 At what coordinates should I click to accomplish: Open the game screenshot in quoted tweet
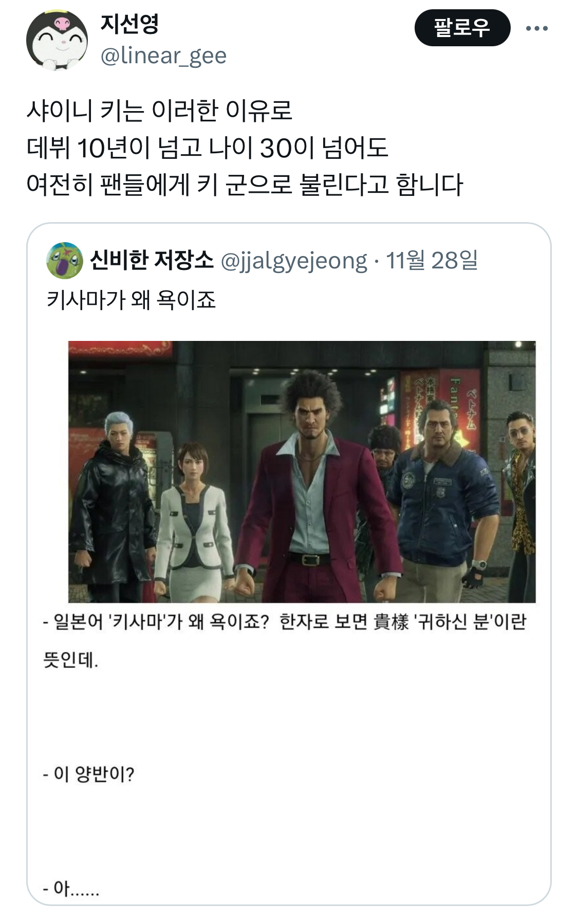[x=302, y=472]
